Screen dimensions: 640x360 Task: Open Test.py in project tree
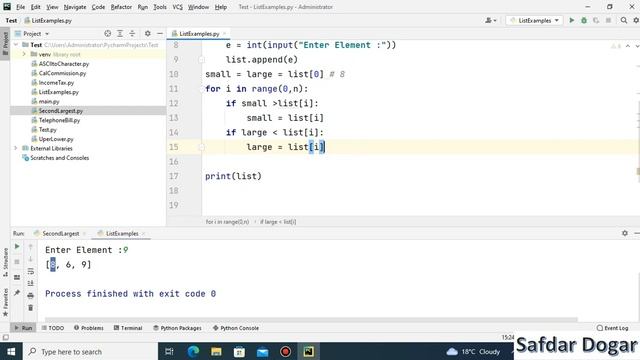click(44, 129)
